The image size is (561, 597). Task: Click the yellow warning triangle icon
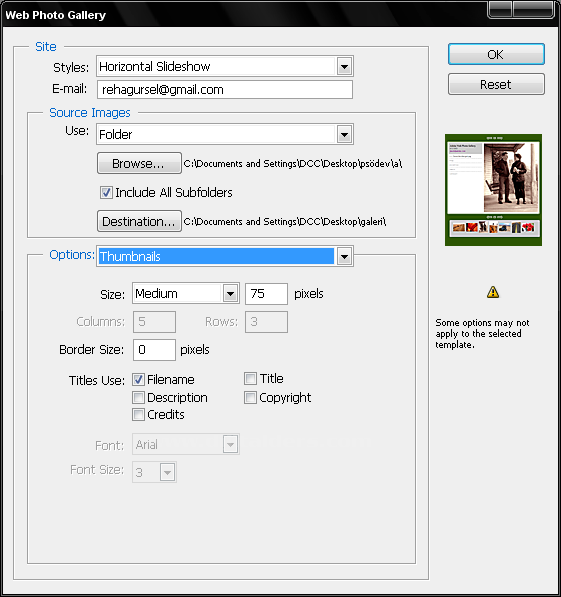click(x=493, y=292)
